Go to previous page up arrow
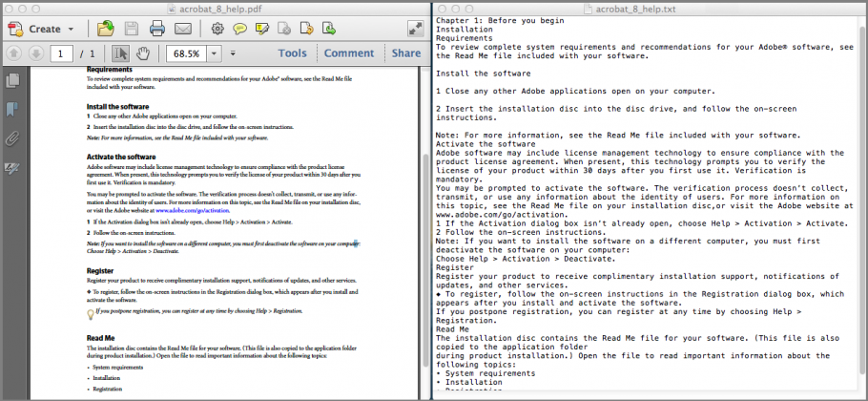 coord(14,53)
